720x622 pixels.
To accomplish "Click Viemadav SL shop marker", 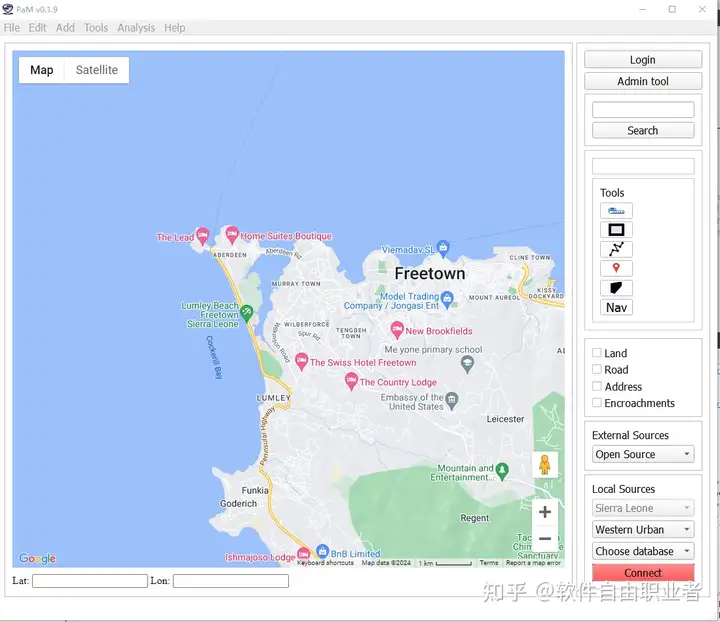I will [x=443, y=248].
